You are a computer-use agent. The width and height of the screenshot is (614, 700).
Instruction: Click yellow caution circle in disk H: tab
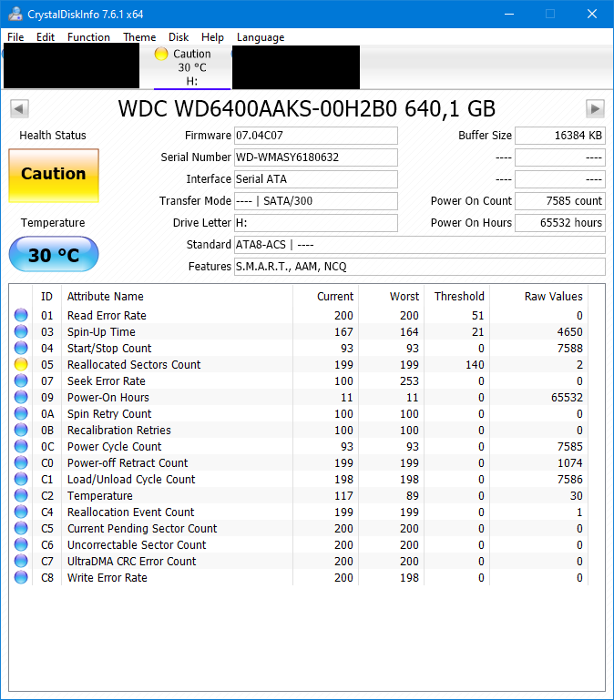(161, 54)
